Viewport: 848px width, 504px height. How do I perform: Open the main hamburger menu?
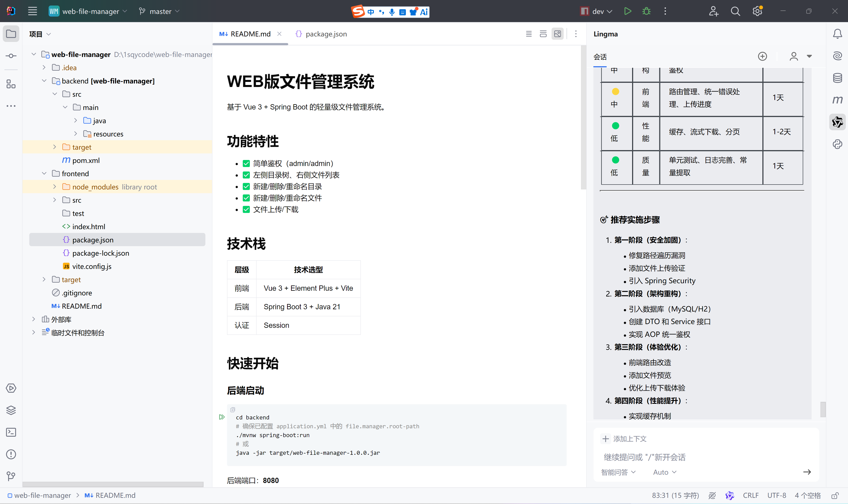32,11
